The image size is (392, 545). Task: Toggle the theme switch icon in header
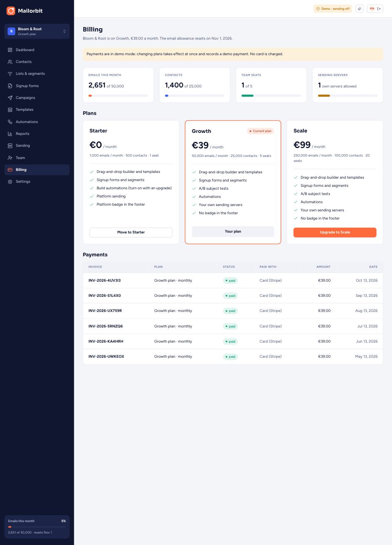[359, 9]
